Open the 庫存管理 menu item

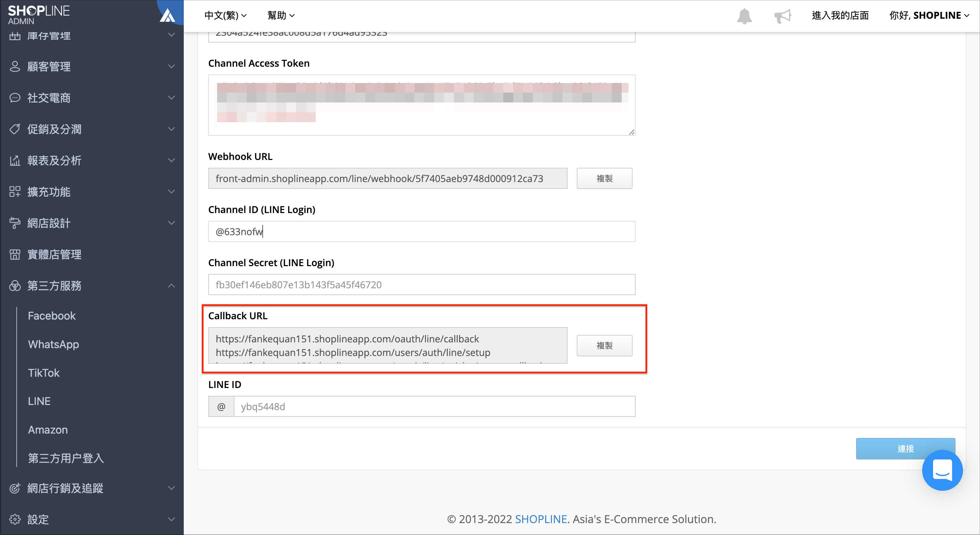tap(49, 36)
